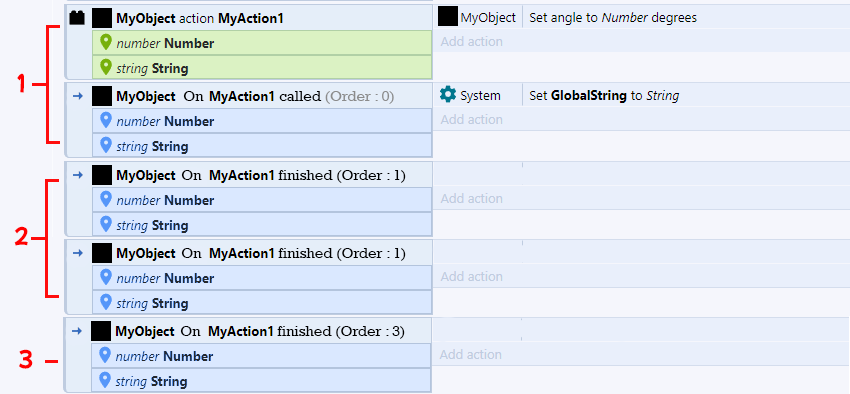Click the green pin icon next to number Number

[x=106, y=43]
